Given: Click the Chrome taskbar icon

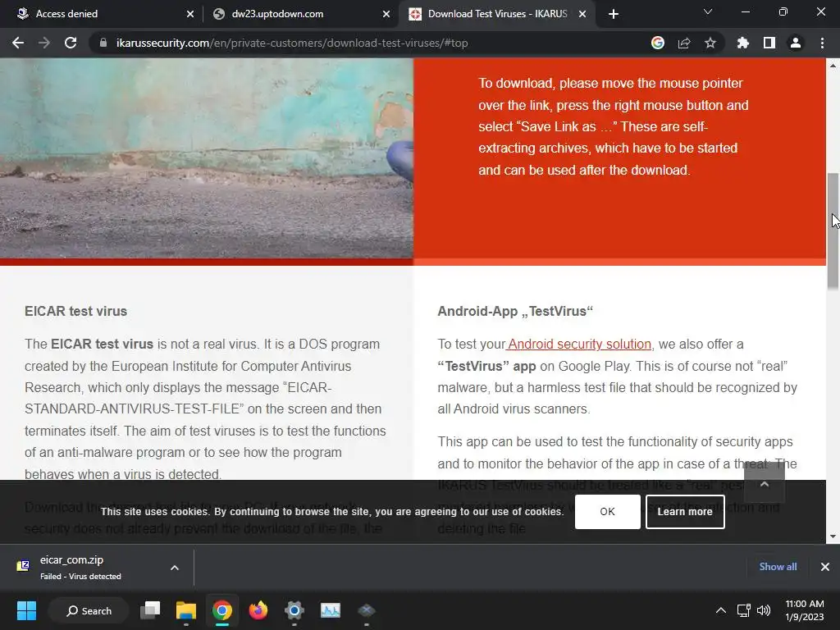Looking at the screenshot, I should tap(221, 610).
